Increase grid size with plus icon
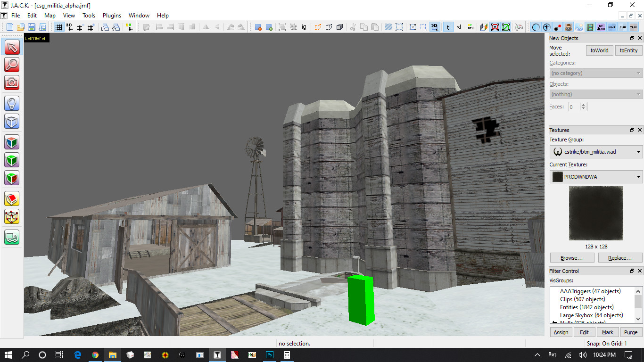 [x=91, y=27]
